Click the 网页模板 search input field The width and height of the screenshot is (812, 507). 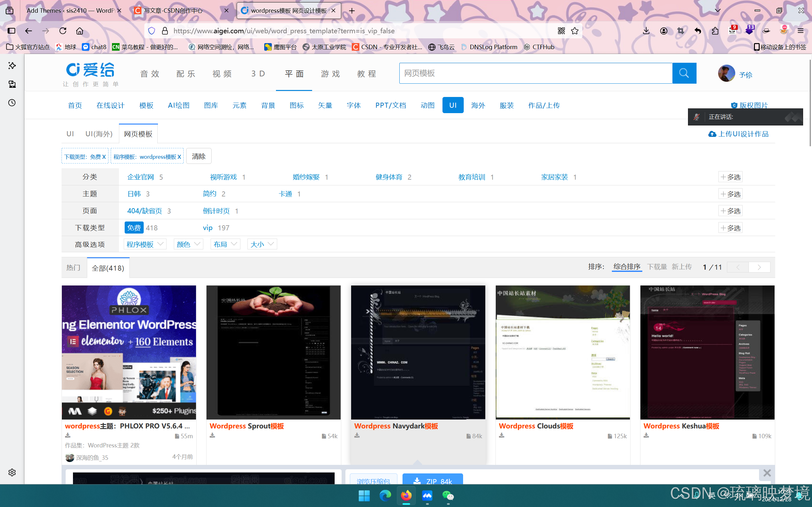pos(535,73)
